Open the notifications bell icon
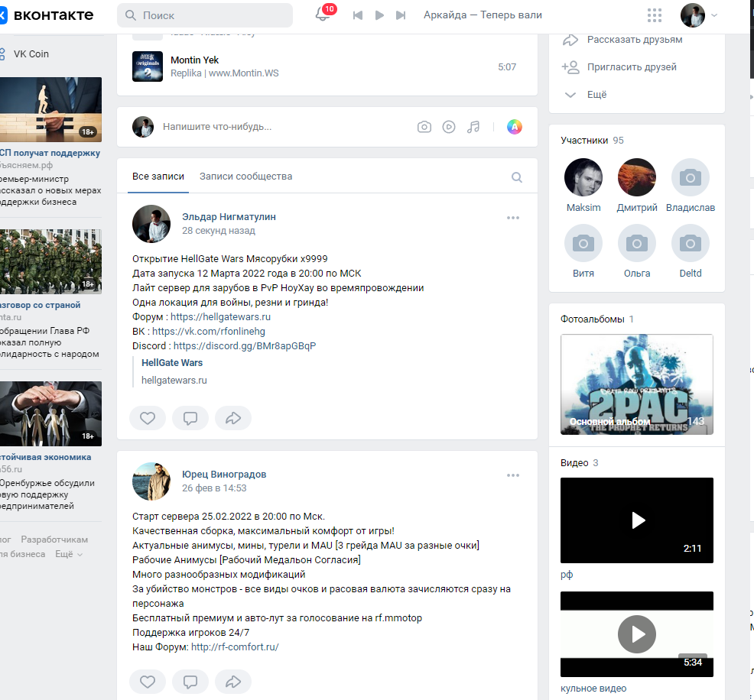The image size is (754, 700). (323, 15)
